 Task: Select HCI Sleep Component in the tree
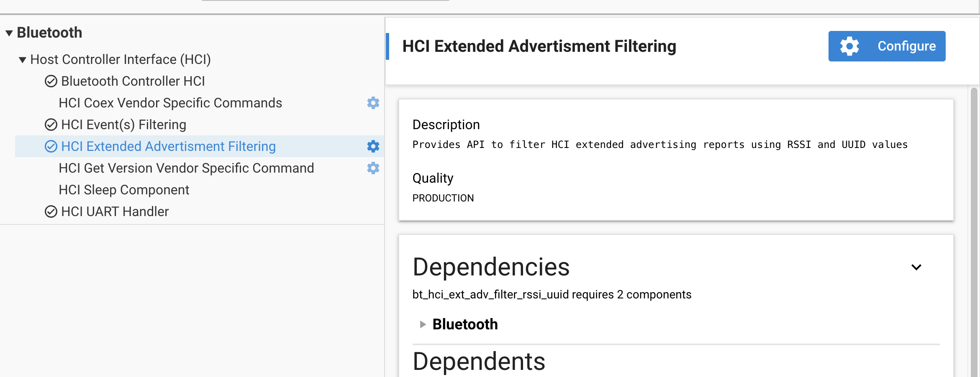124,190
